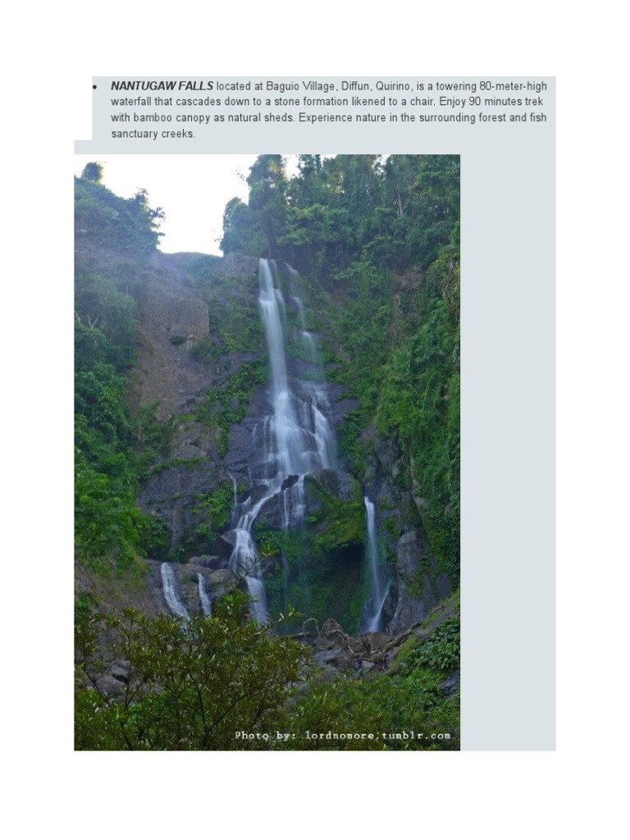Click the small cascade at the lower left
The height and width of the screenshot is (840, 630).
pyautogui.click(x=174, y=591)
